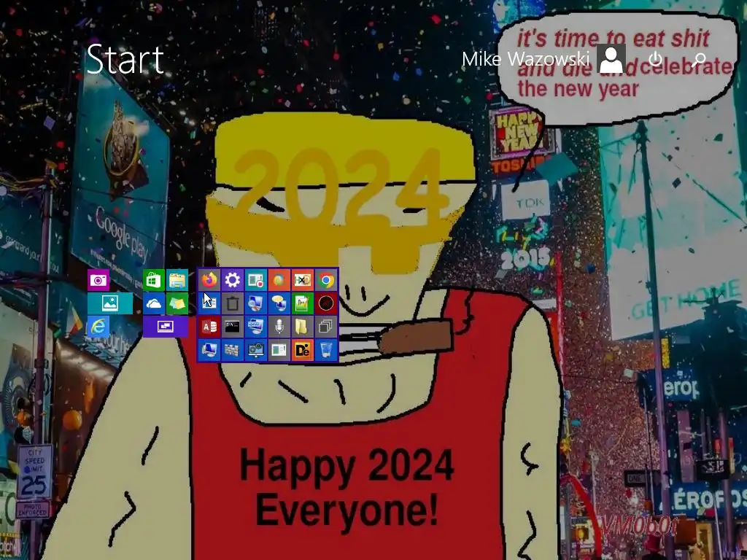The width and height of the screenshot is (747, 560).
Task: Open the wide purple screens tile
Action: click(166, 327)
